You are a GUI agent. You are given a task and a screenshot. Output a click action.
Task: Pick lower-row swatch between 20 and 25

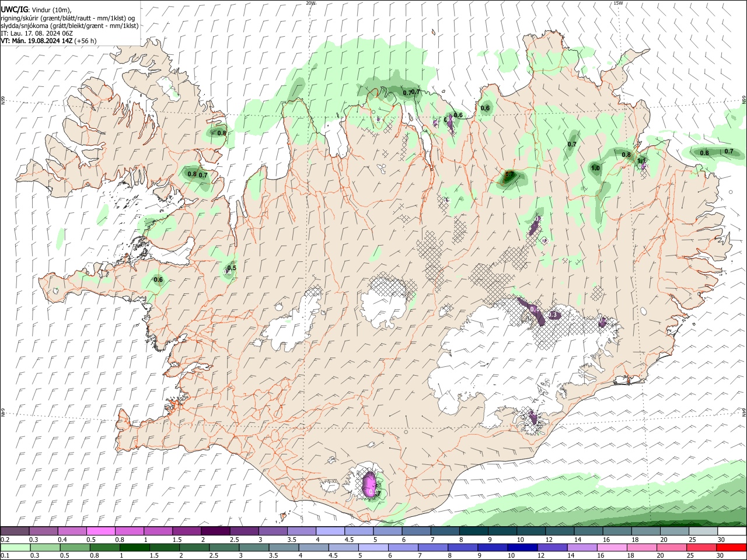(x=671, y=547)
